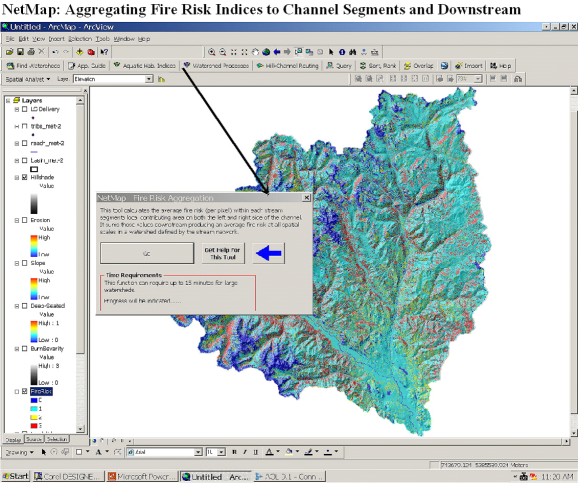
Task: Open the Overlap tool
Action: tap(418, 66)
